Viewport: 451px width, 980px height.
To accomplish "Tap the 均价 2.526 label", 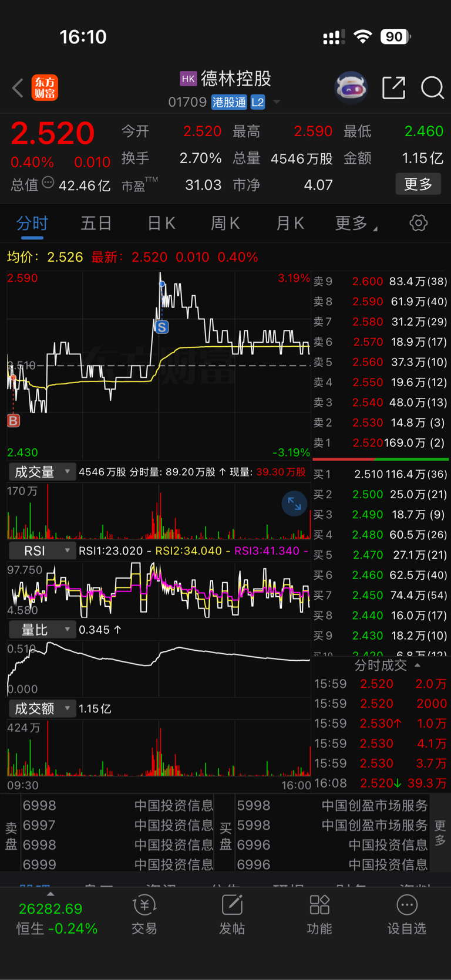I will [45, 257].
